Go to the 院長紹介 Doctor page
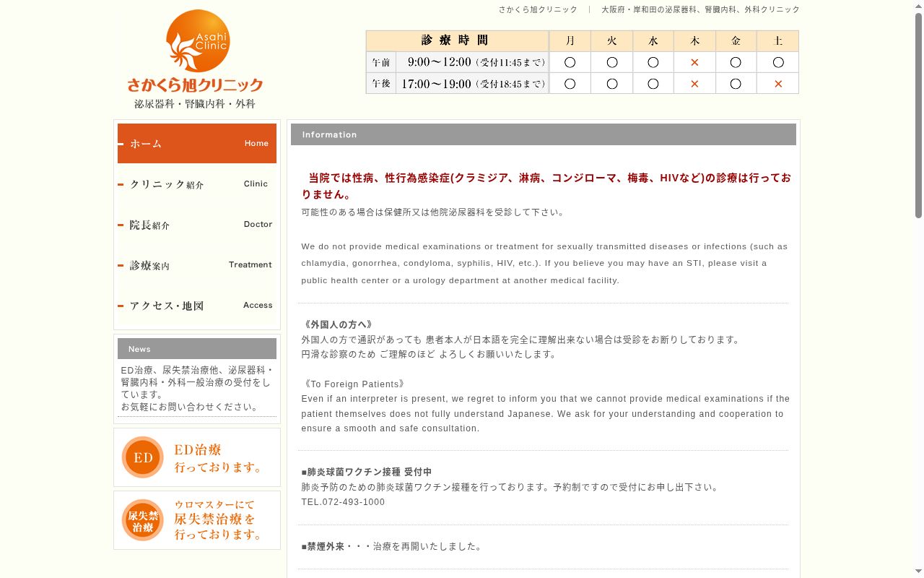 click(x=197, y=225)
